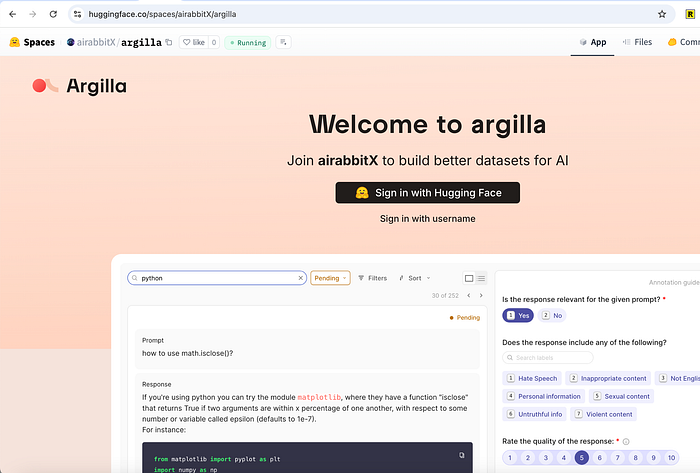
Task: Open the Pending status dropdown
Action: pos(330,278)
